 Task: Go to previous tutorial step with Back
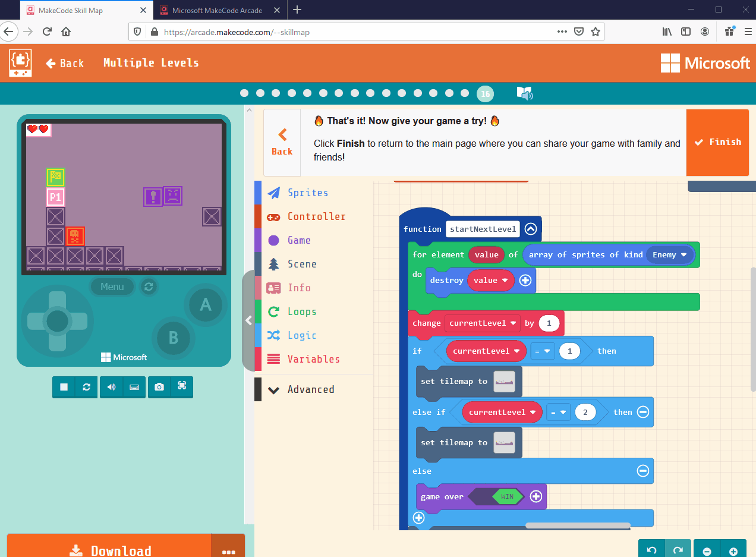tap(282, 143)
